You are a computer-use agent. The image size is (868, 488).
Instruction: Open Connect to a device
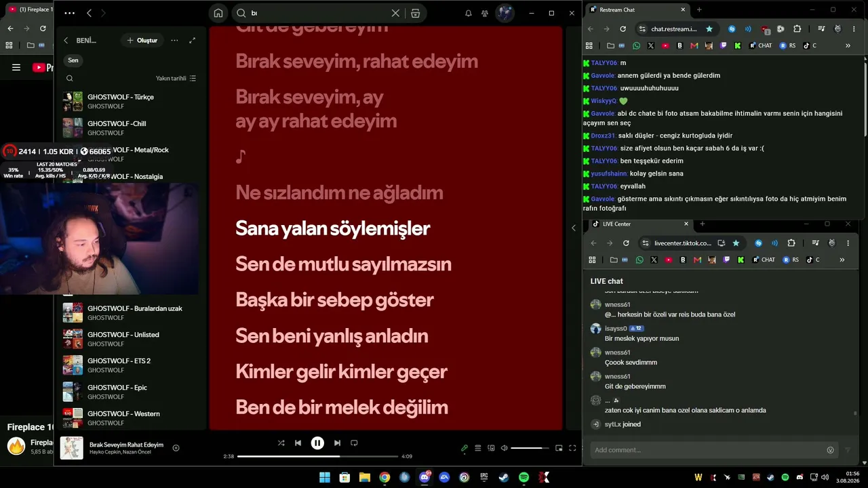pos(492,448)
